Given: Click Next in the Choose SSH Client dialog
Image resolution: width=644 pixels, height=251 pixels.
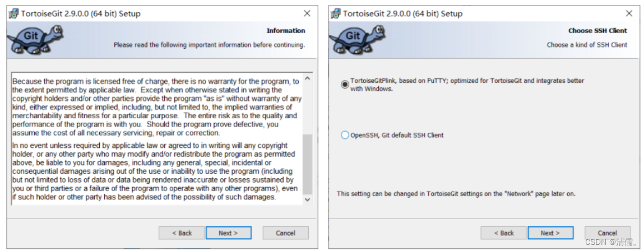Looking at the screenshot, I should pos(550,233).
